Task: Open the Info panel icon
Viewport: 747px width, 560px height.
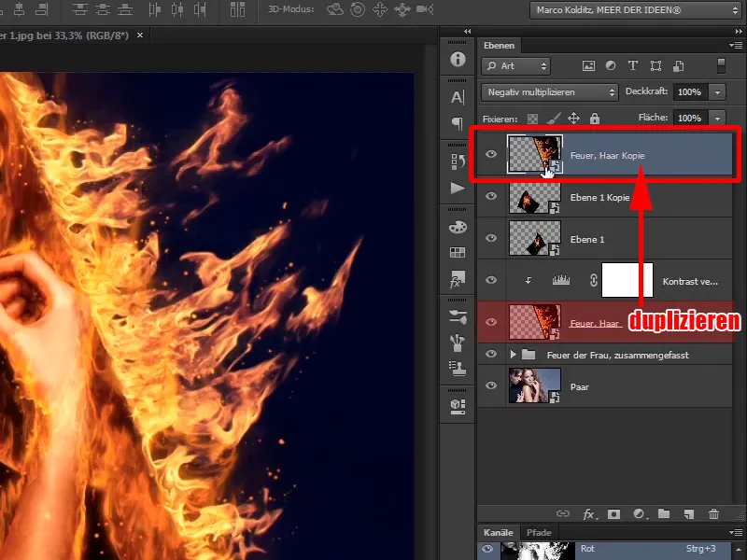Action: click(458, 59)
